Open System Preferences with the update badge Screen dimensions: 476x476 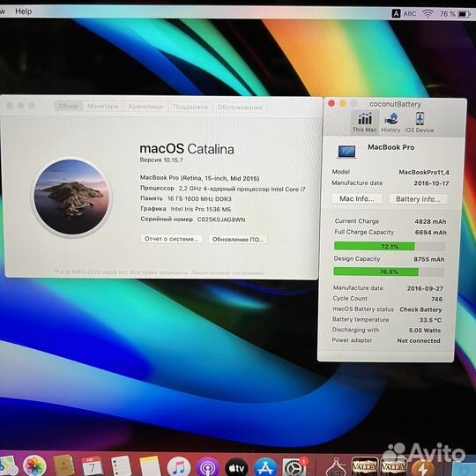pyautogui.click(x=294, y=467)
